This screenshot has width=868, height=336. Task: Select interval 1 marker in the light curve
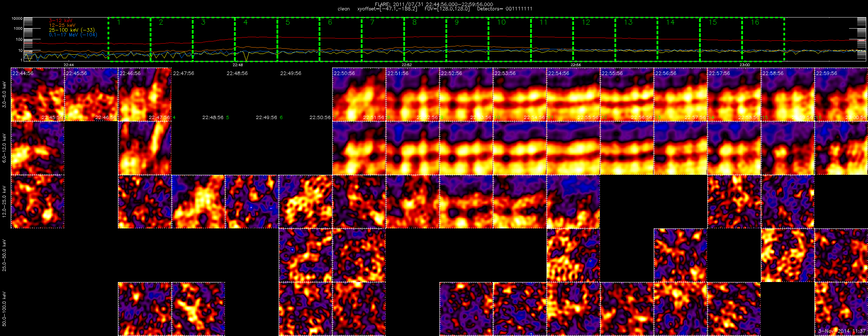119,22
